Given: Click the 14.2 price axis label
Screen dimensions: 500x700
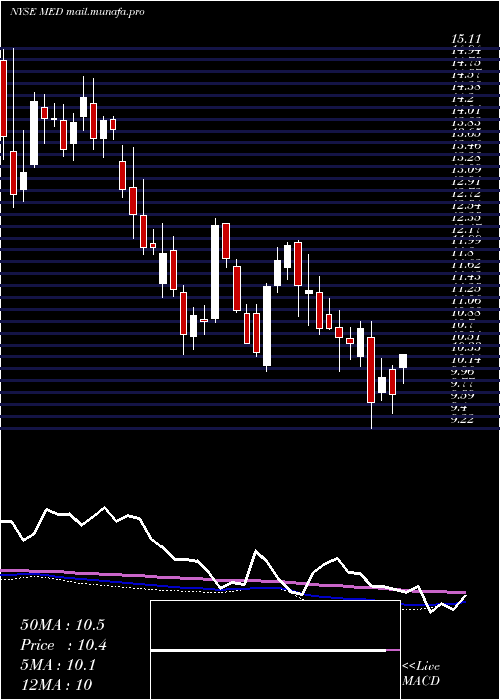Looking at the screenshot, I should click(461, 99).
